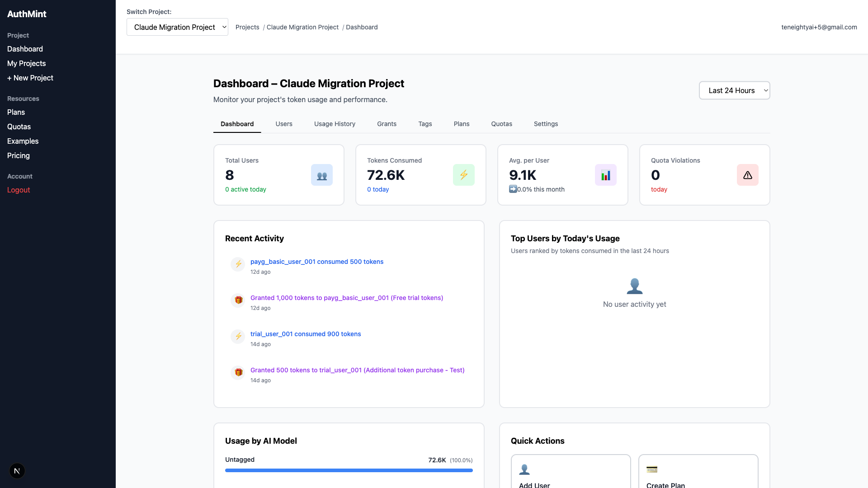Open Plans in the sidebar Resources

pyautogui.click(x=16, y=112)
